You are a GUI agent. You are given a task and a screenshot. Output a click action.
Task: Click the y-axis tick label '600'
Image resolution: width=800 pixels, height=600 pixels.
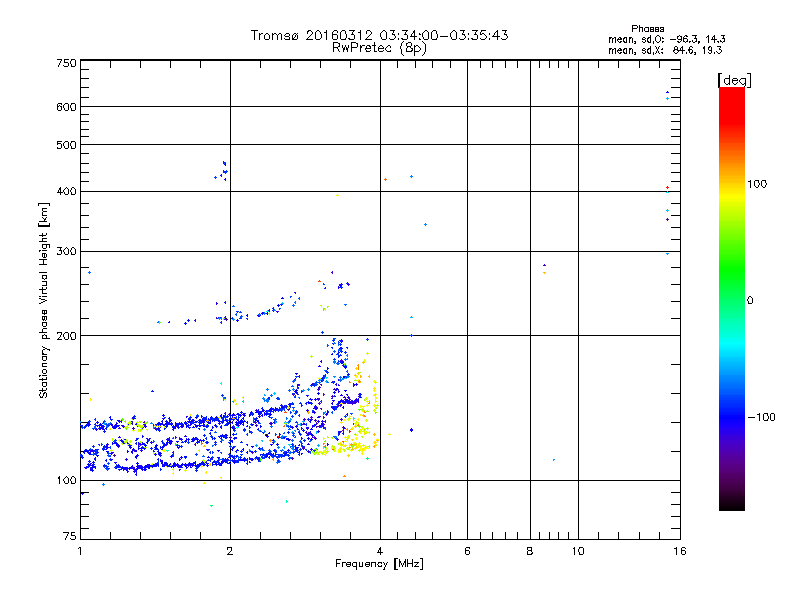66,107
